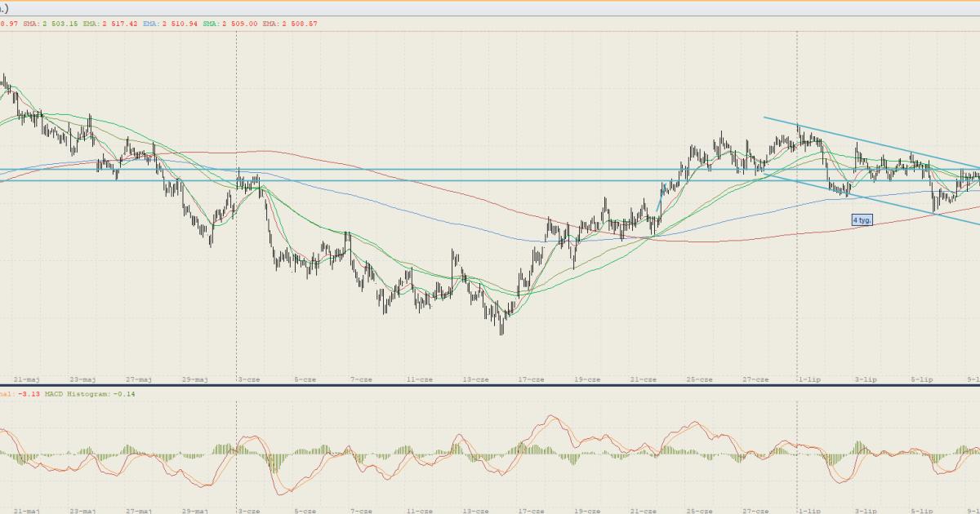The height and width of the screenshot is (514, 980).
Task: Click 27-maj date on price chart axis
Action: pos(139,379)
